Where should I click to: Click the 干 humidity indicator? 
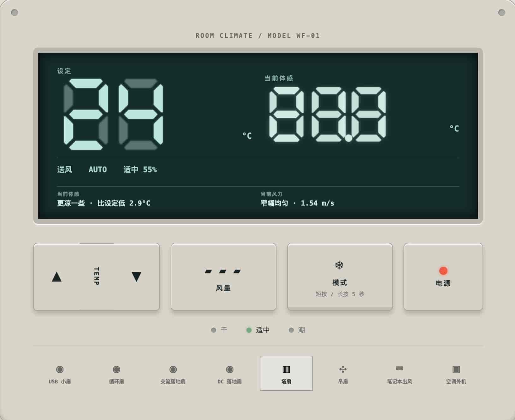click(x=219, y=330)
